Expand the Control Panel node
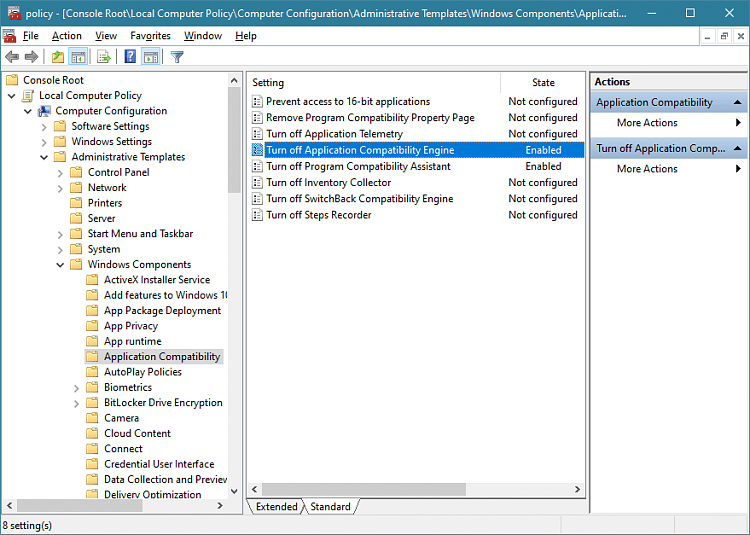750x535 pixels. click(x=60, y=173)
